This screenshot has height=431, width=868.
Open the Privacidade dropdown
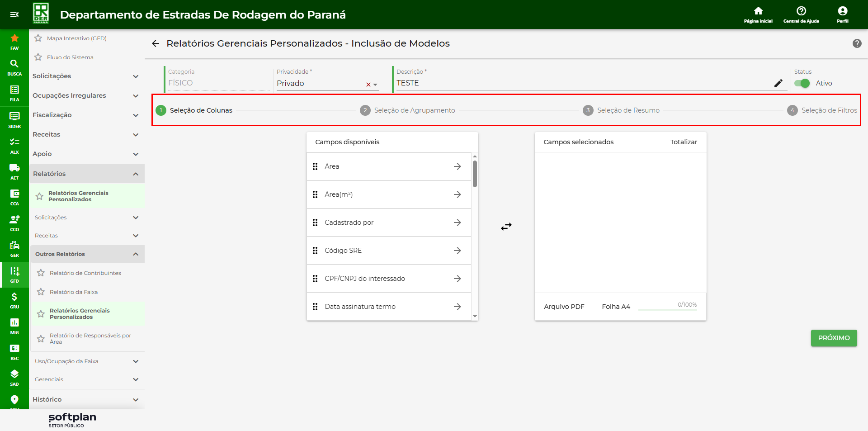click(375, 85)
